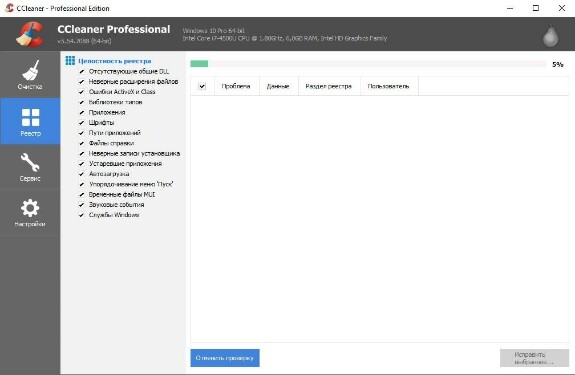Open the Настройки (Options) gear section
This screenshot has width=575, height=375.
click(x=30, y=213)
